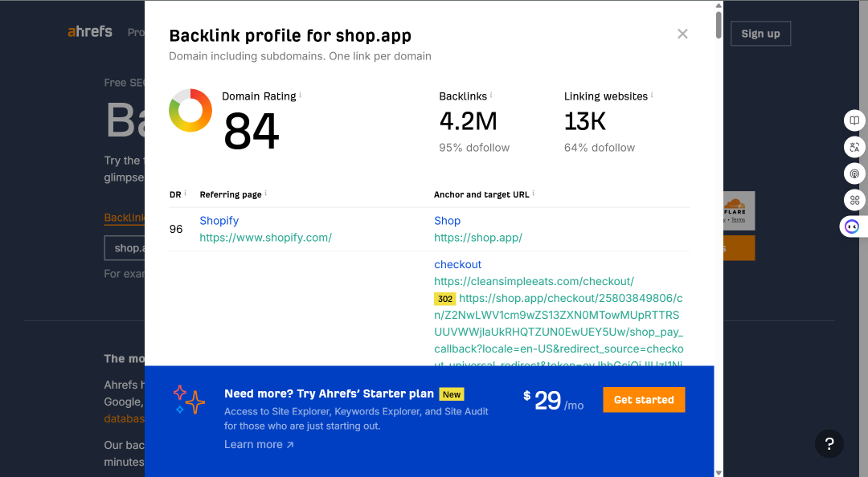Click the 64% dofollow text

point(600,148)
